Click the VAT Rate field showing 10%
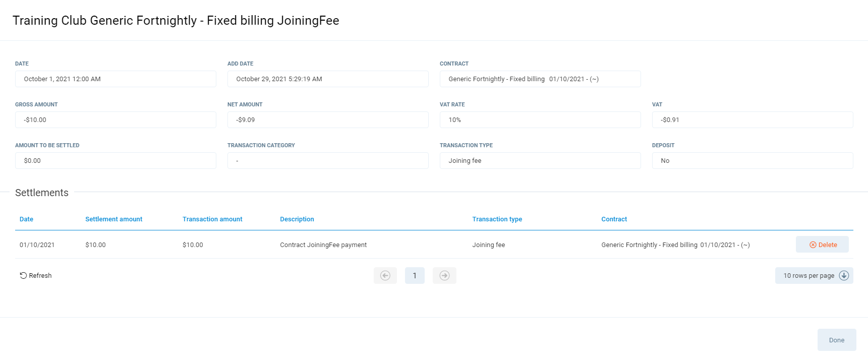 [x=540, y=120]
